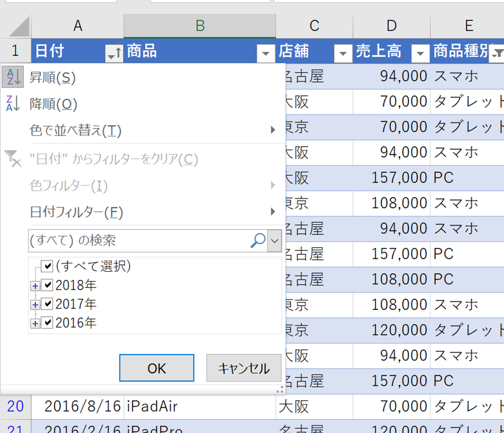Click the magnifier icon in search box
The height and width of the screenshot is (433, 504).
pyautogui.click(x=257, y=241)
